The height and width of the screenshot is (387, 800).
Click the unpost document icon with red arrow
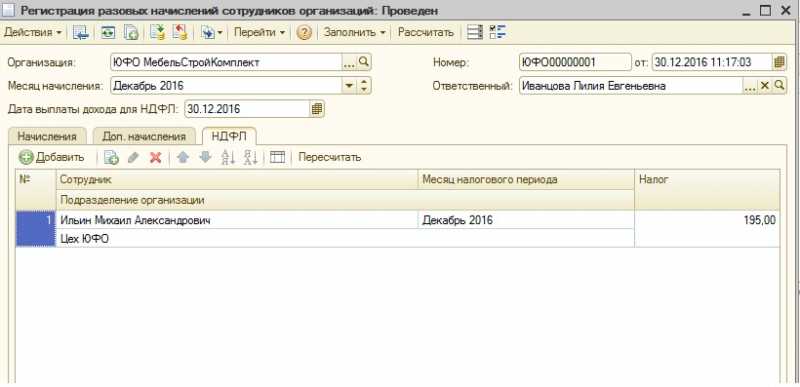(x=180, y=33)
